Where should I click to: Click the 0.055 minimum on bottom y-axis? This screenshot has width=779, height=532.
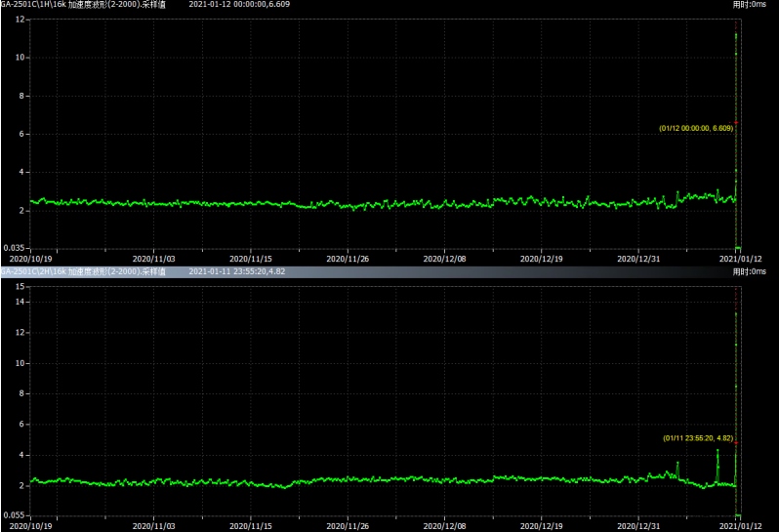(x=15, y=514)
